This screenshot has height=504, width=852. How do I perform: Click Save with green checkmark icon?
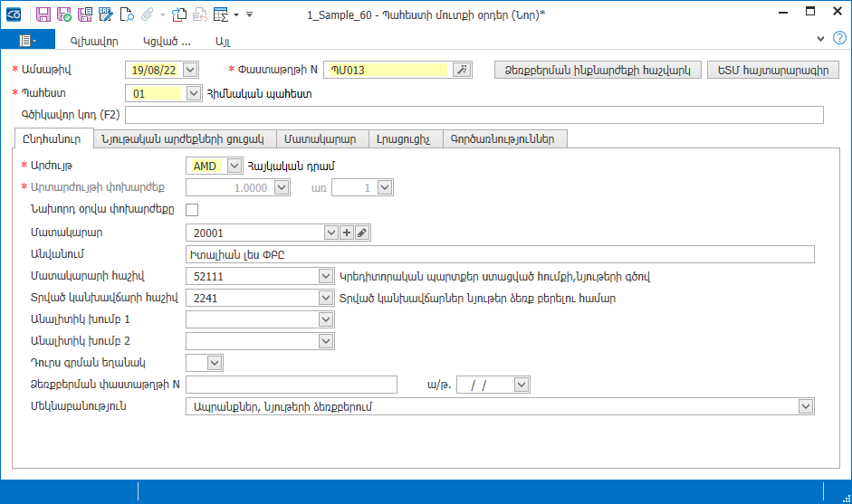pos(64,14)
